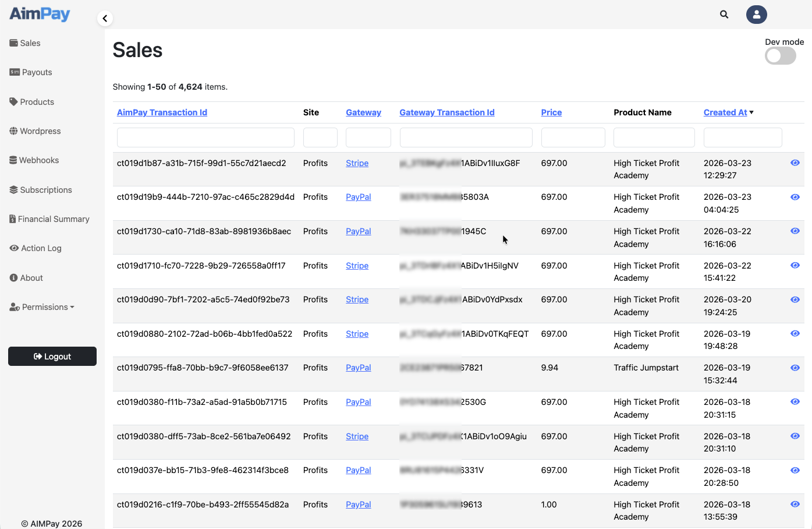Open PayPal link in 20:31:15 row

pyautogui.click(x=359, y=402)
